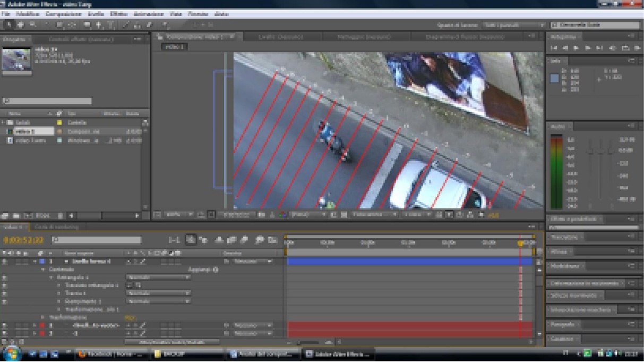This screenshot has width=644, height=362.
Task: Open the Composizione menu
Action: pos(63,13)
